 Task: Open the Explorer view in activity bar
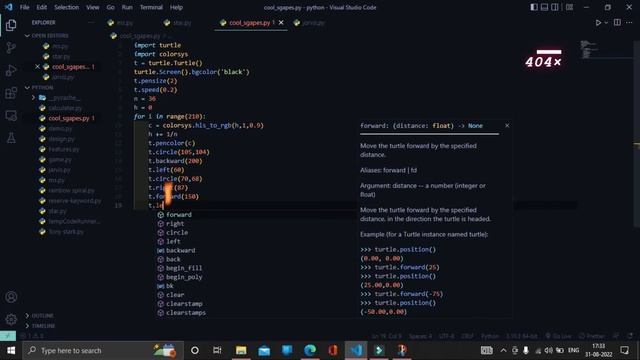pos(11,25)
